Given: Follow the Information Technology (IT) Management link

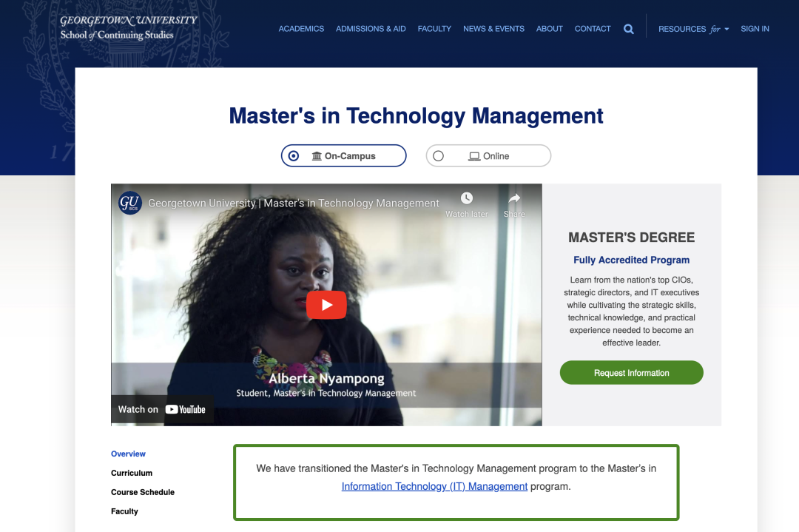Looking at the screenshot, I should tap(434, 486).
